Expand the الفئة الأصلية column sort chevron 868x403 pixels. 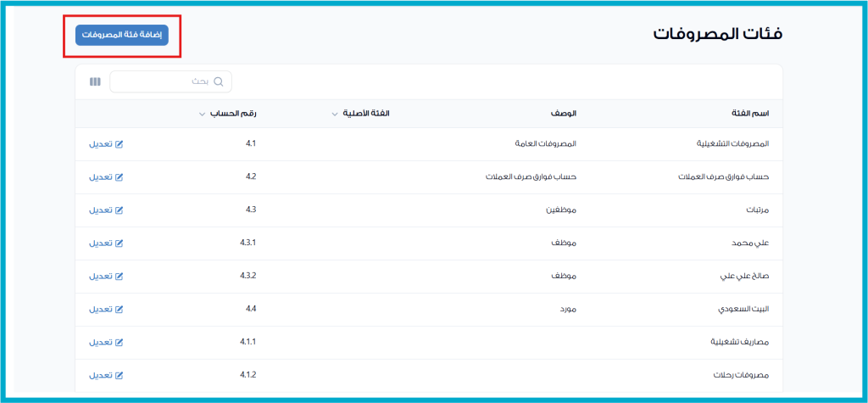(335, 114)
